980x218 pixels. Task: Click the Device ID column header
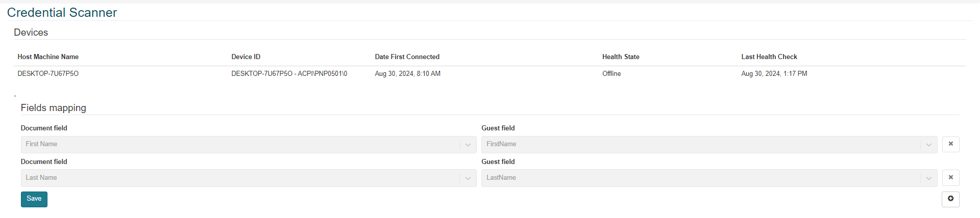click(246, 57)
